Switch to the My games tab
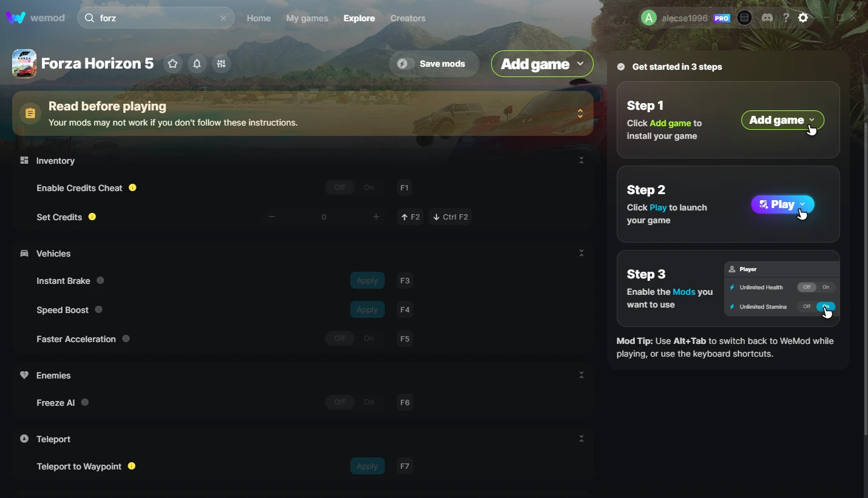 click(x=307, y=18)
